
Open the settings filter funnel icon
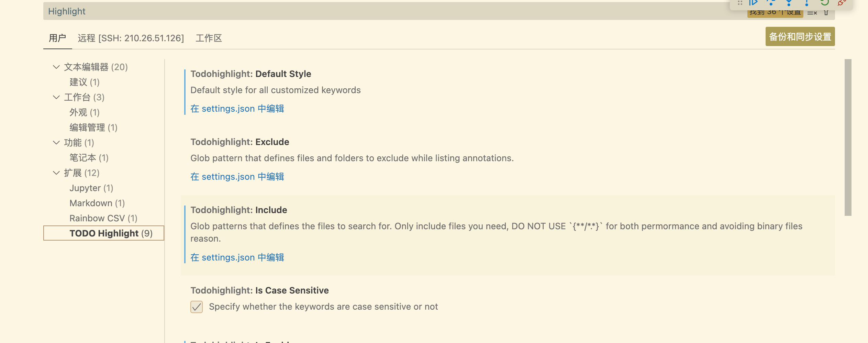826,13
